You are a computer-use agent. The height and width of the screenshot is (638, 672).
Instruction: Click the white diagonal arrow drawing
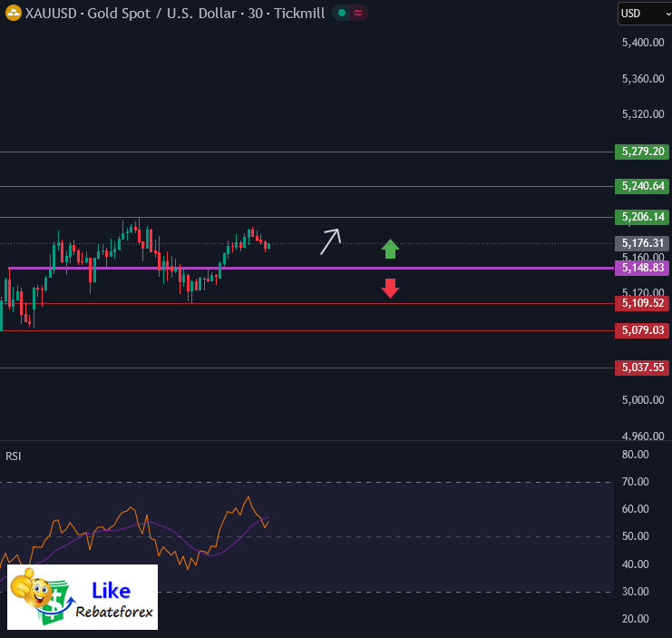click(330, 241)
